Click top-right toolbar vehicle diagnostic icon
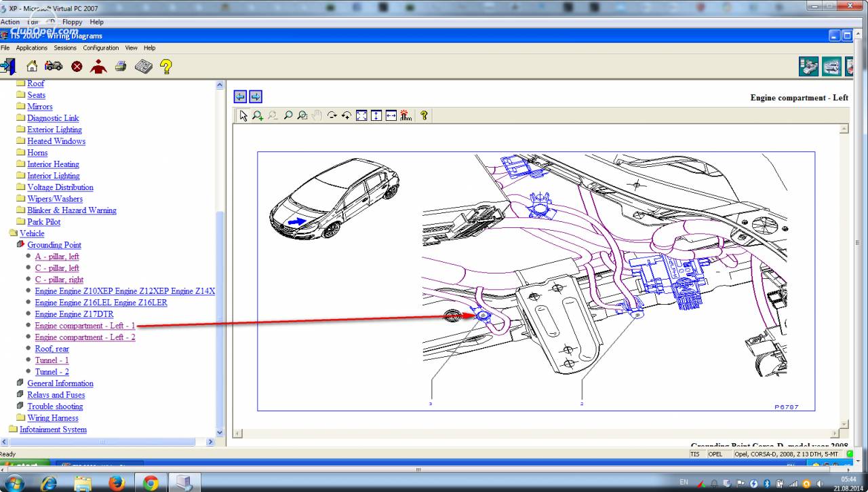This screenshot has width=868, height=492. (832, 67)
